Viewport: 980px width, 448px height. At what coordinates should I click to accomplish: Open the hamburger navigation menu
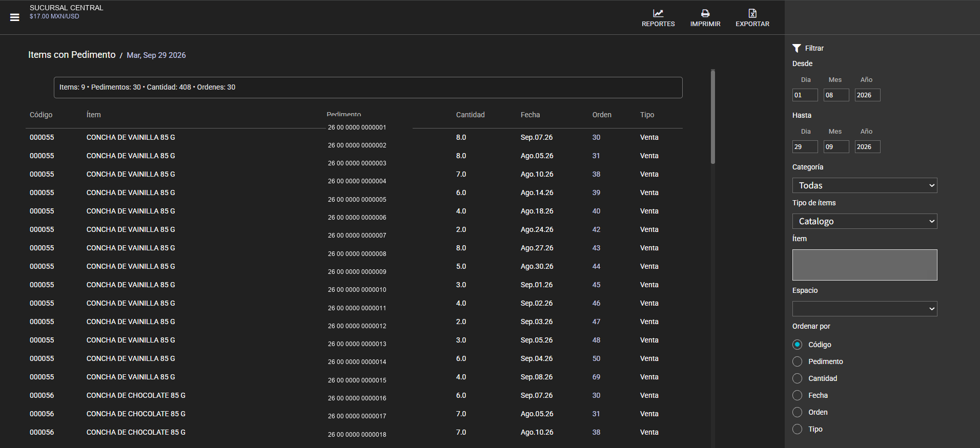click(15, 17)
